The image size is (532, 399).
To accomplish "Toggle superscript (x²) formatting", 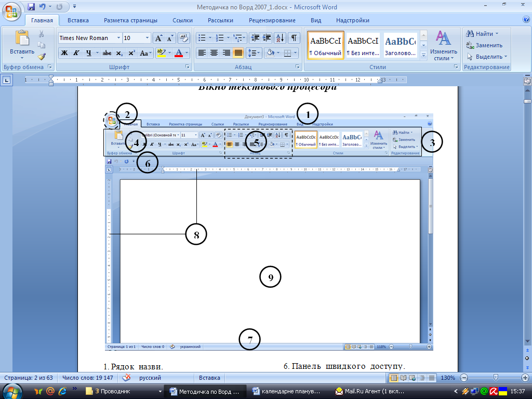I will pos(131,53).
